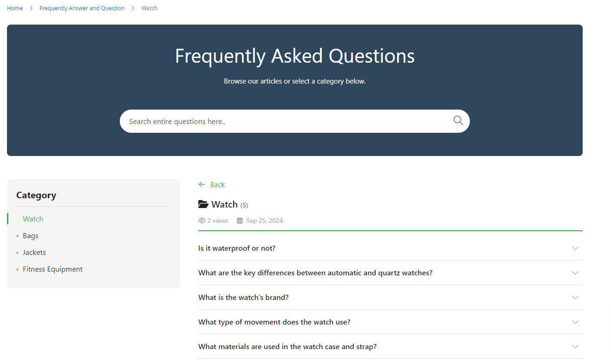Click the breadcrumb chevron after Home
Viewport: 611px width, 364px height.
point(31,8)
